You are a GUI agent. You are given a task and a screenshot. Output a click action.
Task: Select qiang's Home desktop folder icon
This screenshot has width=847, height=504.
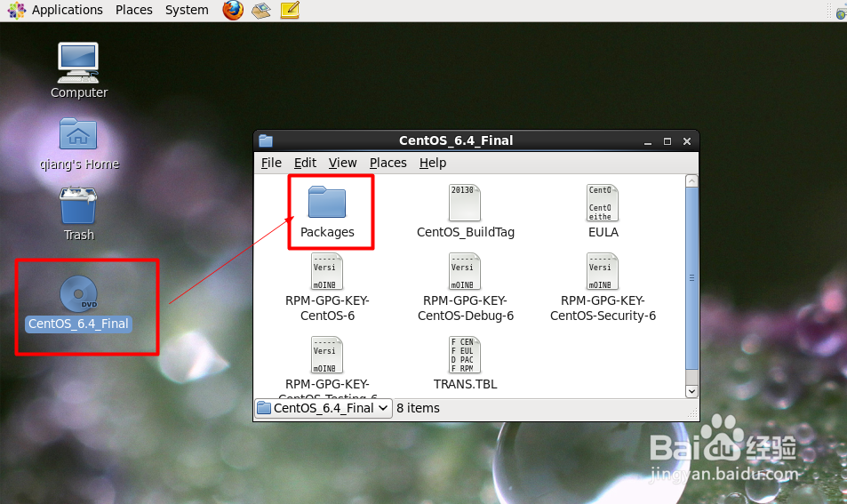coord(78,133)
